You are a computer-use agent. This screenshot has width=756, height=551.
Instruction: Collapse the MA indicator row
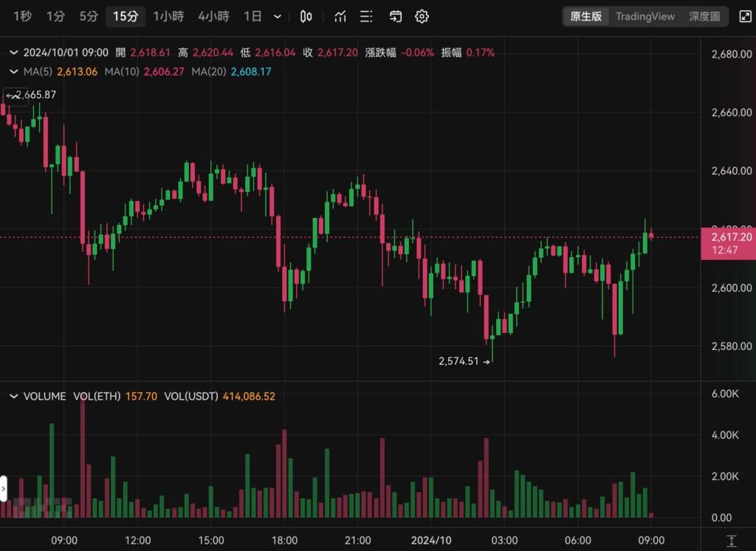coord(13,72)
